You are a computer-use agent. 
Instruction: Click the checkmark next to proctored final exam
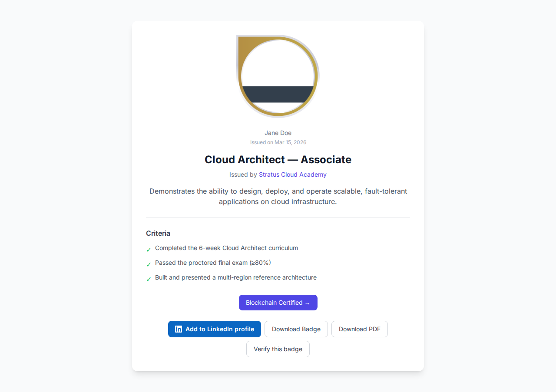coord(149,264)
